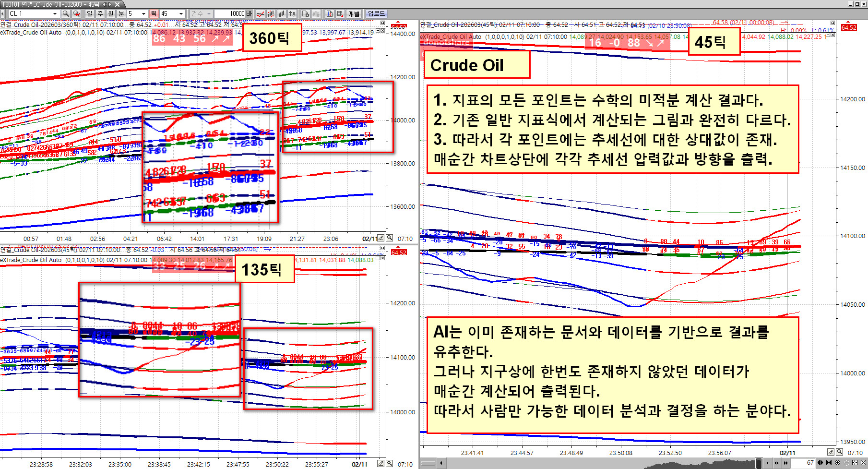
Task: Select the candlestick chart style icon
Action: (271, 13)
